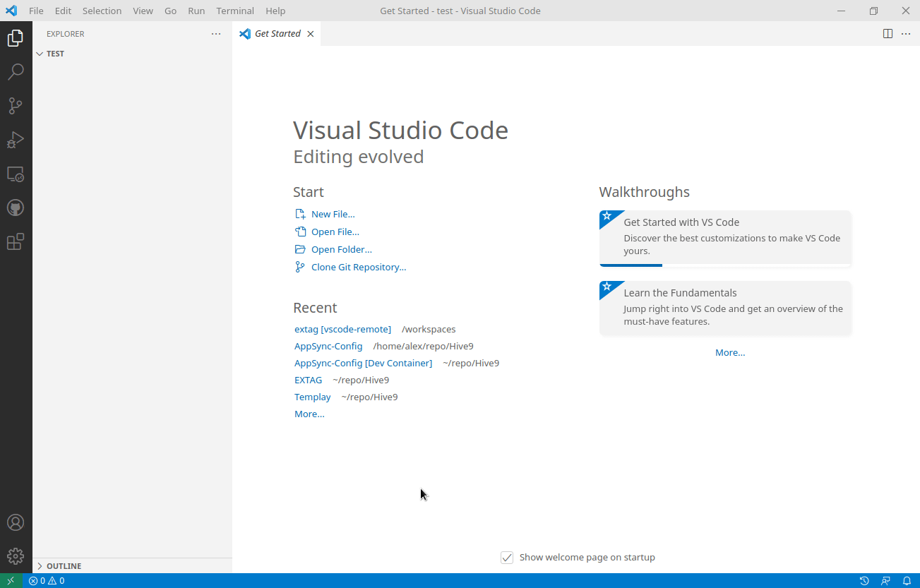Open the Source Control view
Viewport: 920px width, 588px height.
click(16, 105)
